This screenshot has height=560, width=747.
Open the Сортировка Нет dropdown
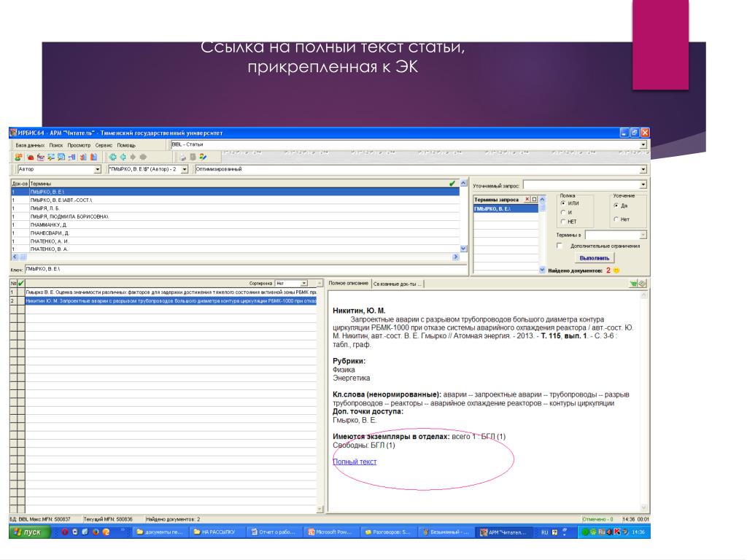(304, 284)
